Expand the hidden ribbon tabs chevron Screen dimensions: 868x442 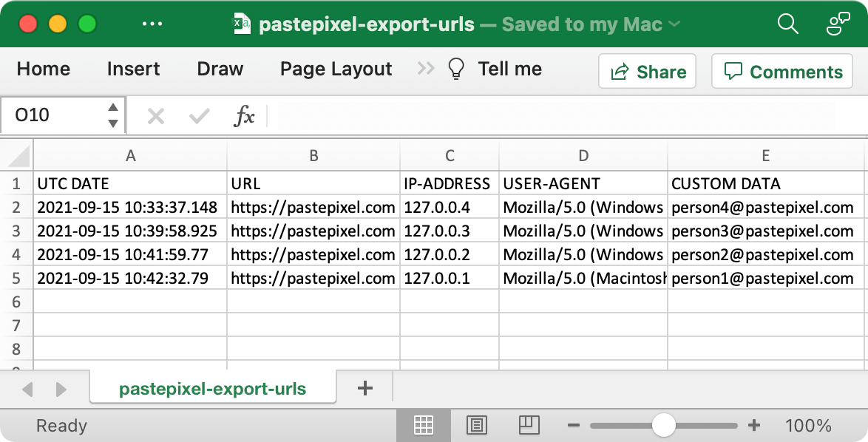pos(426,69)
